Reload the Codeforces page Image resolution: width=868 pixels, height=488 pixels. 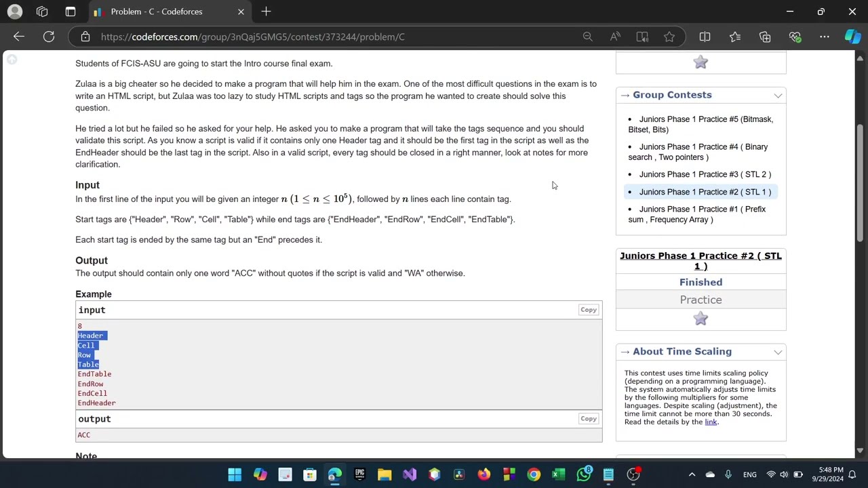click(x=49, y=37)
